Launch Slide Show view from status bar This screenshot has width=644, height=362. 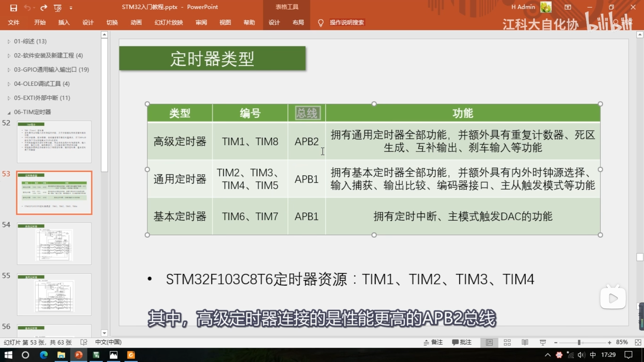pyautogui.click(x=543, y=342)
